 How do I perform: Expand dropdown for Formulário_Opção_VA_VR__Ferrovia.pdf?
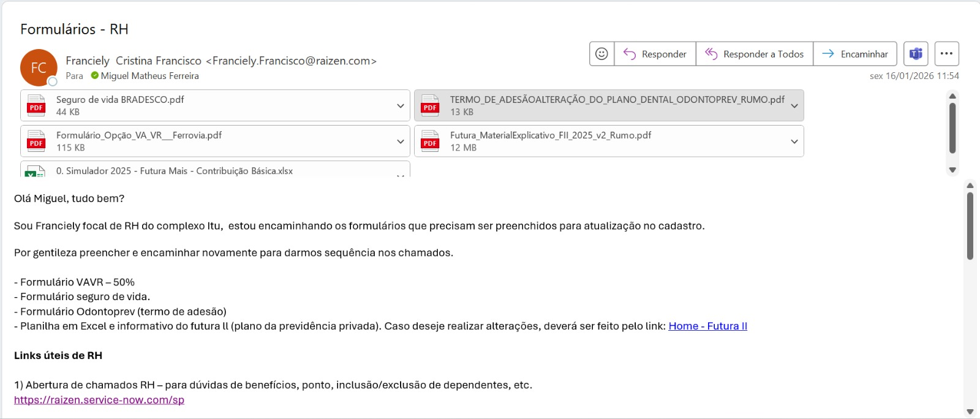coord(401,141)
